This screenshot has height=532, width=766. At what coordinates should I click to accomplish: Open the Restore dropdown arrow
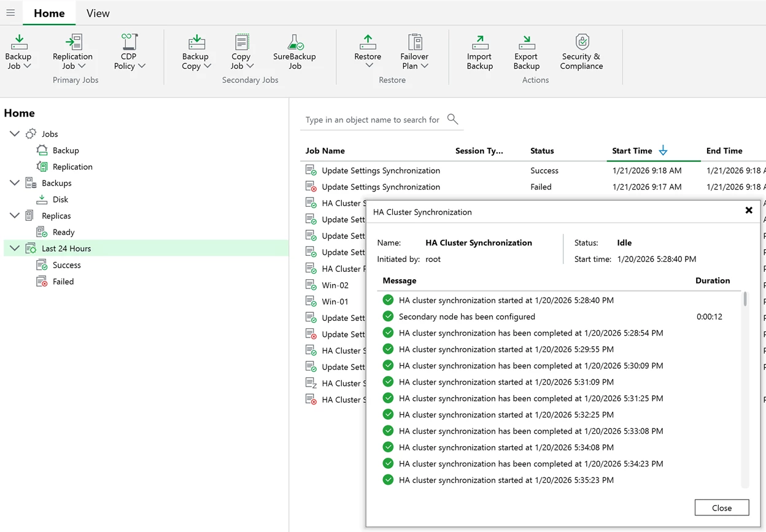(x=368, y=66)
